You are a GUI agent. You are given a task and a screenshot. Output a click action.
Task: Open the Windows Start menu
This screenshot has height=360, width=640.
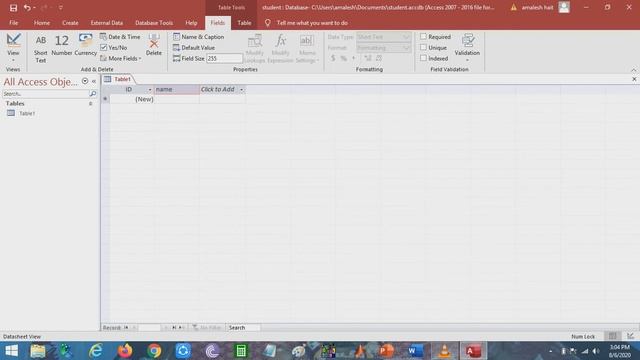[x=11, y=351]
